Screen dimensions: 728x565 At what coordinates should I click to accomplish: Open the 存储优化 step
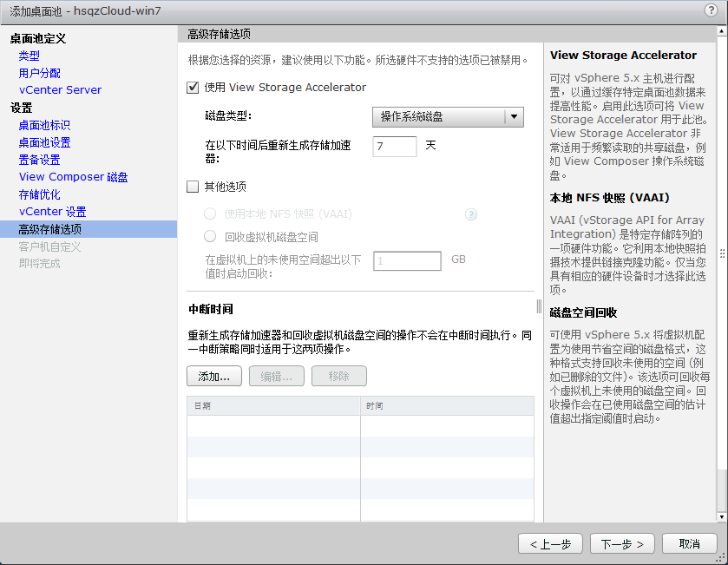pos(39,194)
